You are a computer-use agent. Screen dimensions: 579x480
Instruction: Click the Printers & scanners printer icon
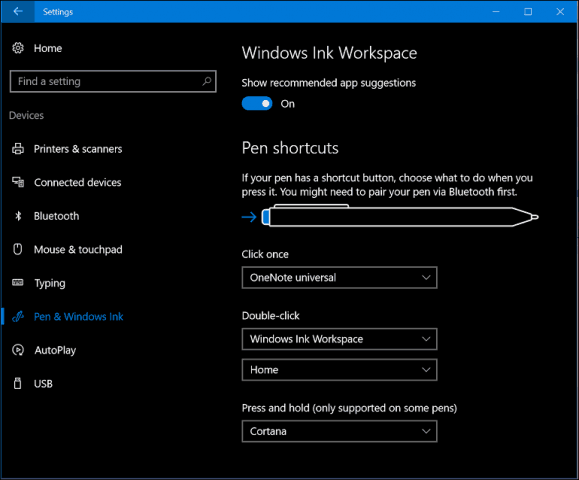pos(18,148)
